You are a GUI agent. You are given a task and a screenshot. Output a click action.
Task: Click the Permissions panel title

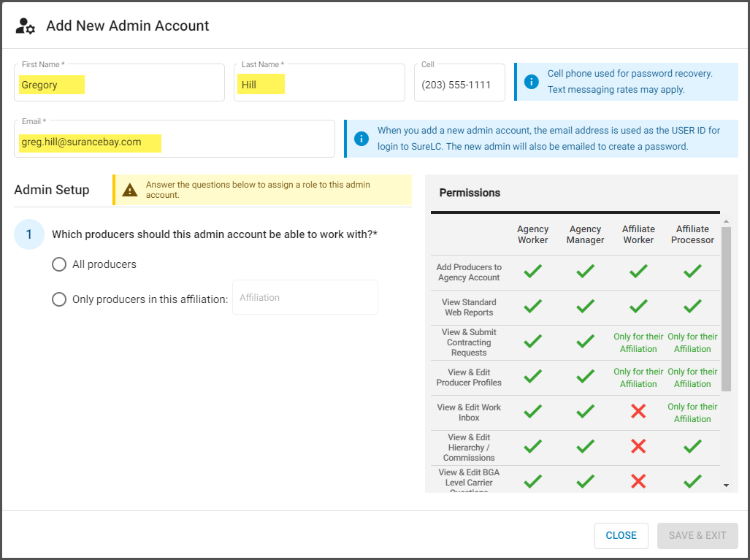tap(470, 193)
